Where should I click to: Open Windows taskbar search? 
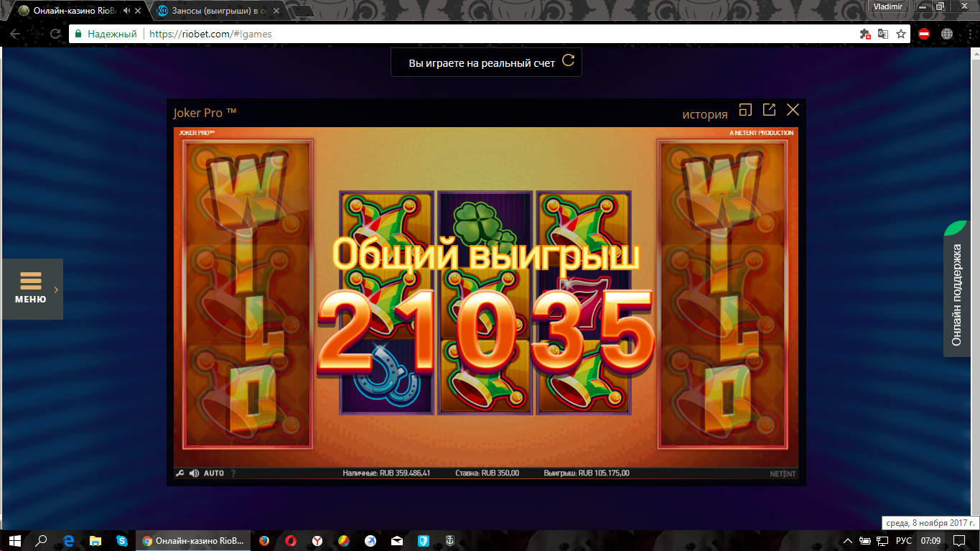point(42,540)
